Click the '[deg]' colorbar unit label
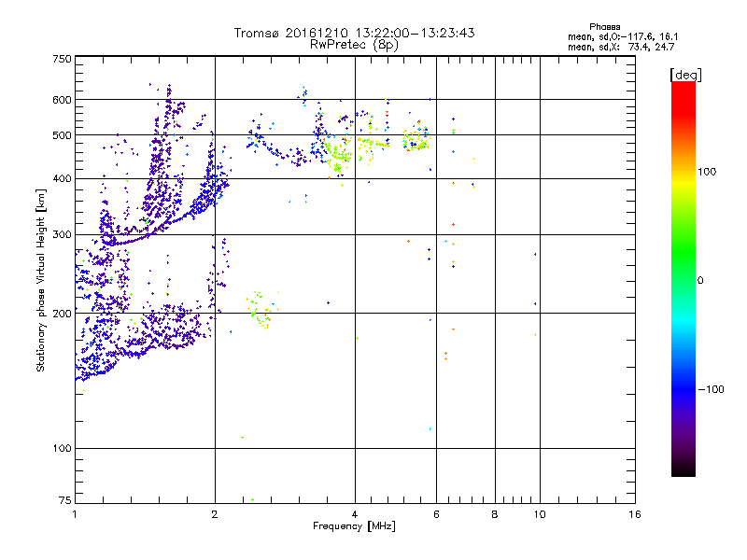 685,75
